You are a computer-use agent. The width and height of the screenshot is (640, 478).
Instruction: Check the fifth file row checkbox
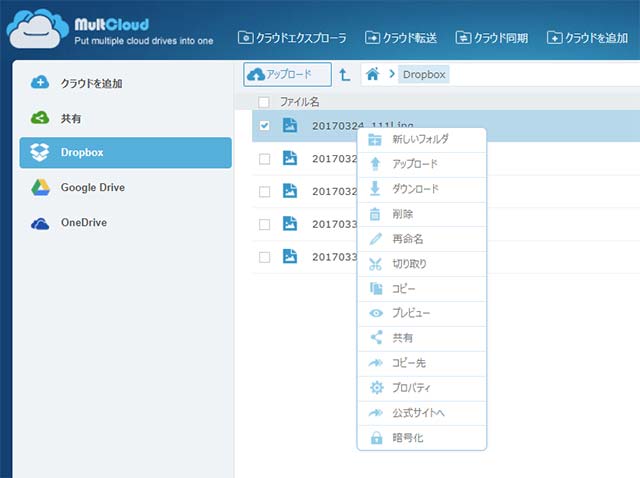[x=264, y=257]
